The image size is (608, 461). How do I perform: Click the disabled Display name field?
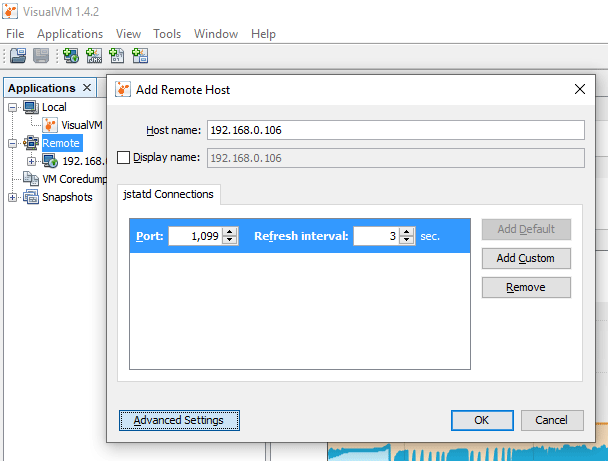click(396, 158)
